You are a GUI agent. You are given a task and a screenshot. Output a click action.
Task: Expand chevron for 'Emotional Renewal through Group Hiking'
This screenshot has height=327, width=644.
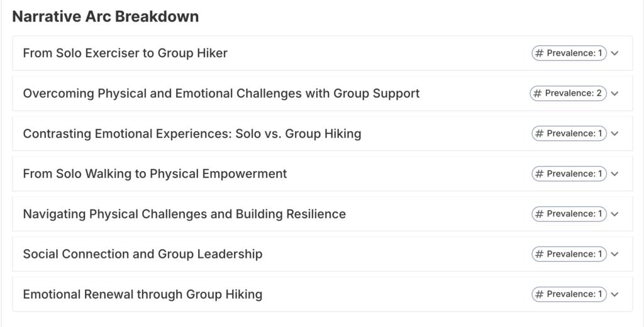coord(615,294)
